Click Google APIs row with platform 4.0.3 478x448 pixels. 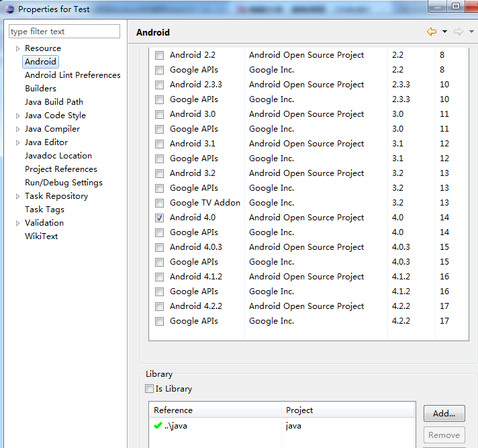coord(309,262)
